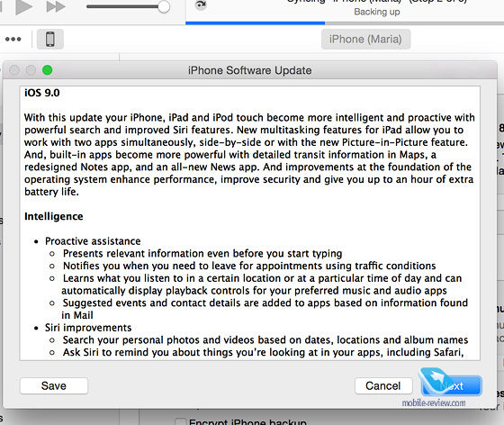The width and height of the screenshot is (504, 425).
Task: Click the sync status icon
Action: (x=201, y=5)
